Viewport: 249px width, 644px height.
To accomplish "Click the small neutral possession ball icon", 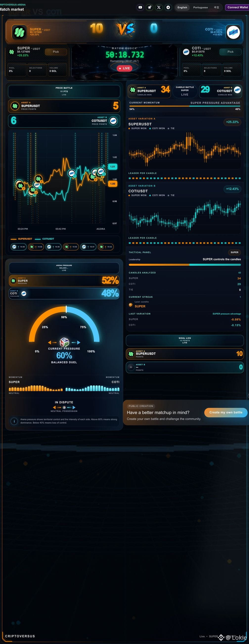I will 64,407.
